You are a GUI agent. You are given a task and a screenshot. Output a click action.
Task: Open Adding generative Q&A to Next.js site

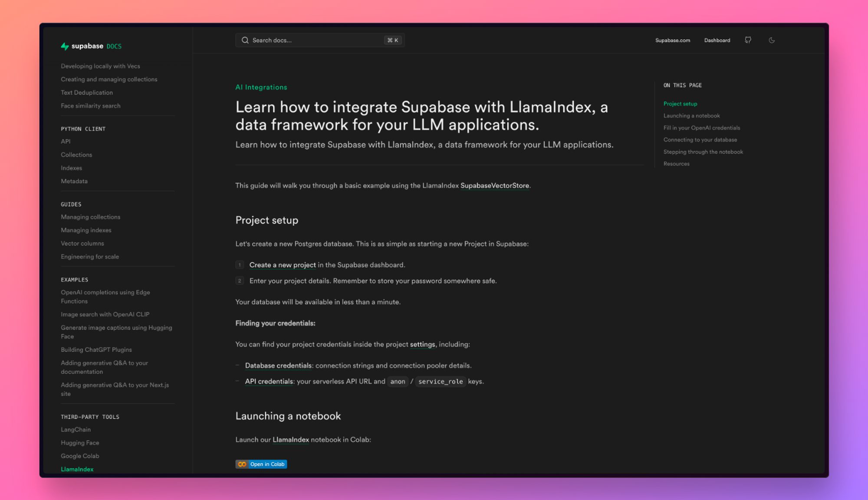coord(115,389)
